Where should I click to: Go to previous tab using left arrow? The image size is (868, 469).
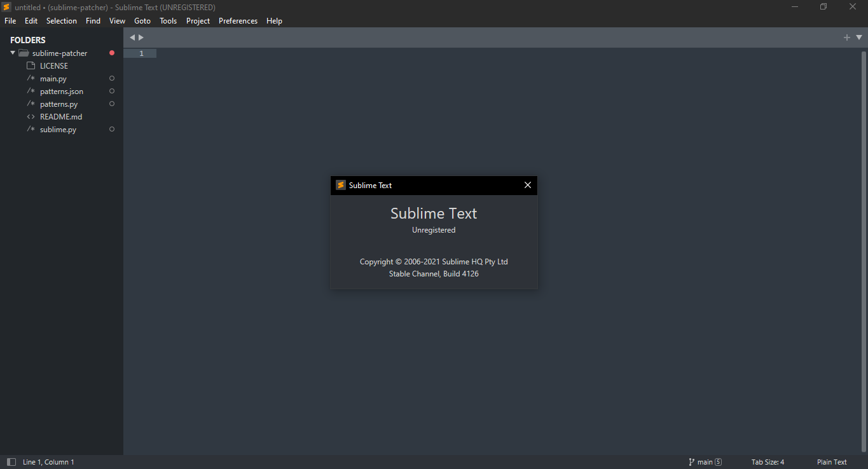(x=132, y=37)
